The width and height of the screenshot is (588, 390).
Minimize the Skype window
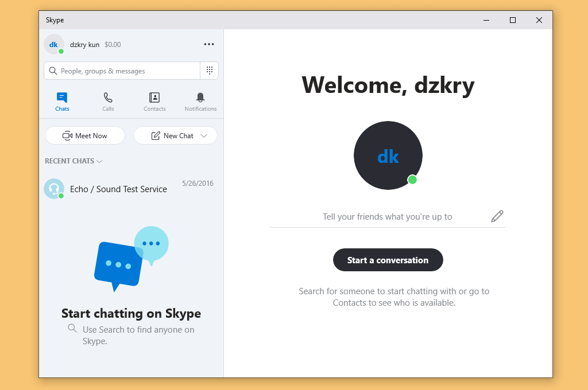(x=486, y=20)
